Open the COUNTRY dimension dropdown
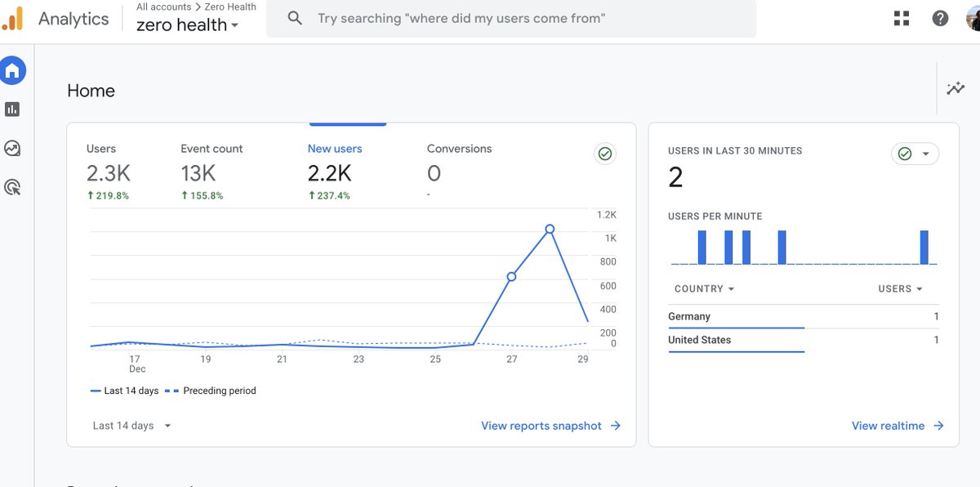Viewport: 980px width, 487px height. coord(704,288)
